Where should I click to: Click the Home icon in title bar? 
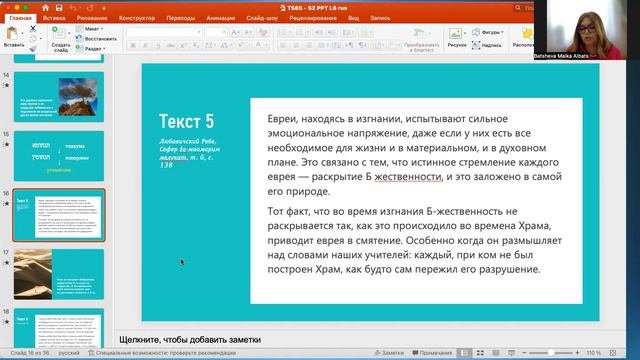[x=45, y=8]
